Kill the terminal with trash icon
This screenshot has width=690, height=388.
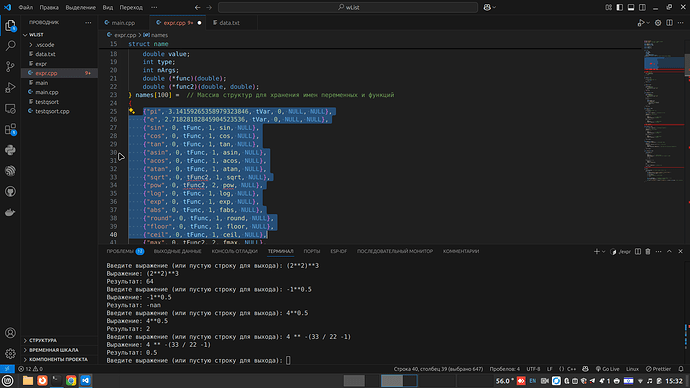click(648, 251)
